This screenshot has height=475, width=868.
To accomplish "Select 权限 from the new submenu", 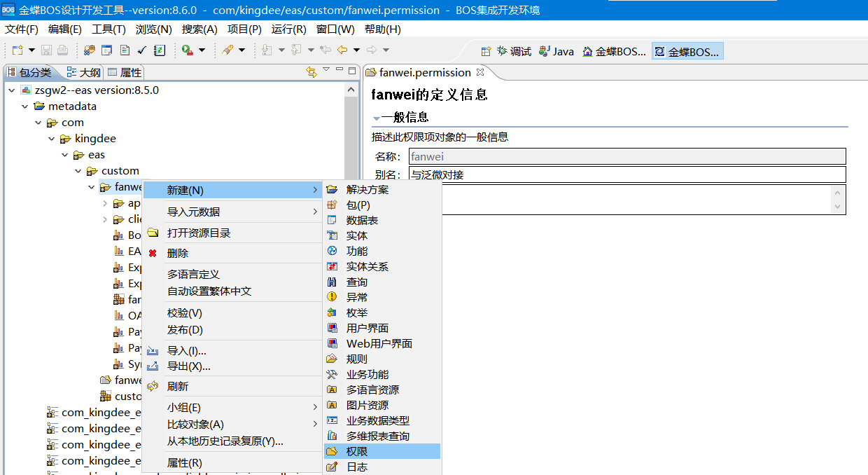I will pyautogui.click(x=357, y=451).
